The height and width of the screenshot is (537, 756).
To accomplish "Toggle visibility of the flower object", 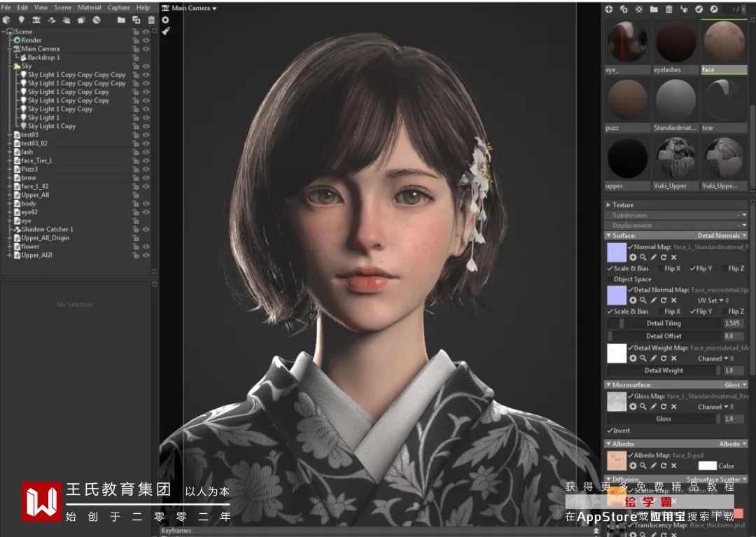I will 146,247.
